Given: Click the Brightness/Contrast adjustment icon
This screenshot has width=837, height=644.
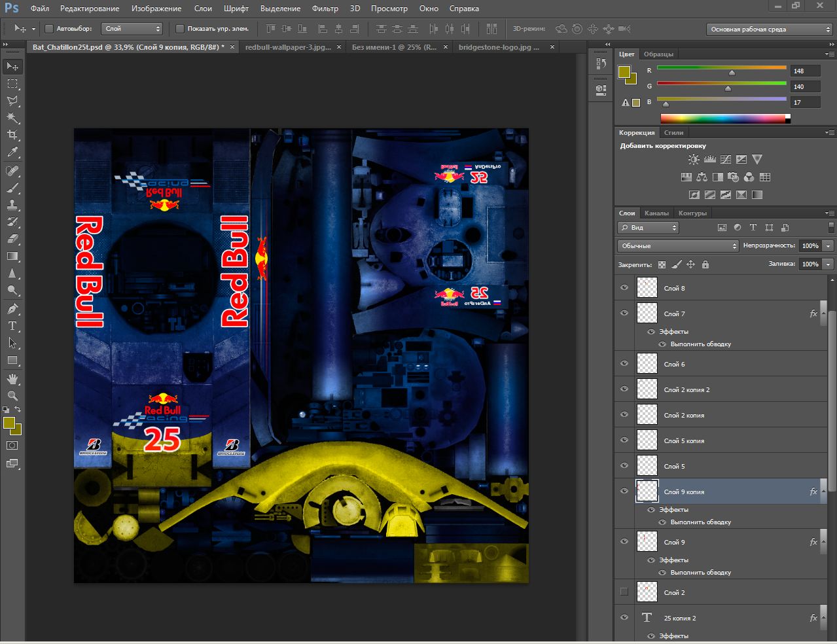Looking at the screenshot, I should point(694,159).
